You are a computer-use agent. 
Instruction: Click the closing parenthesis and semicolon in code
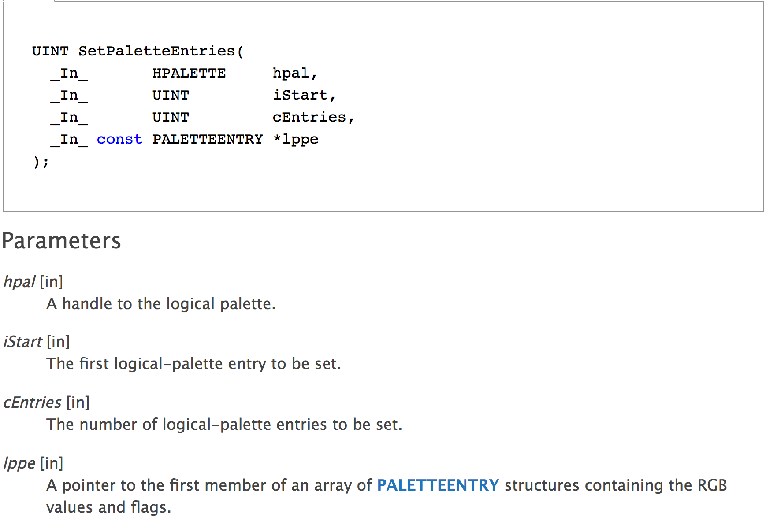point(41,162)
